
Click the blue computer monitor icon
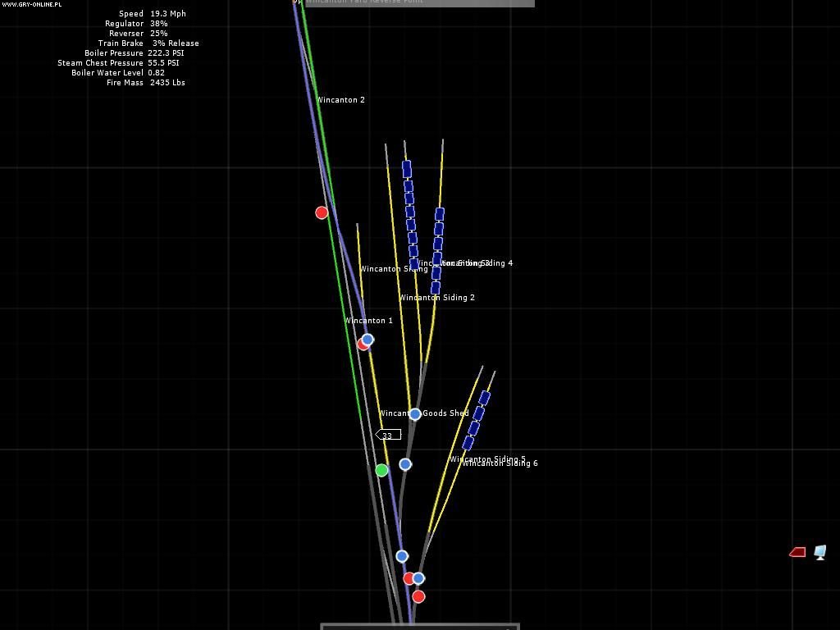pos(820,552)
